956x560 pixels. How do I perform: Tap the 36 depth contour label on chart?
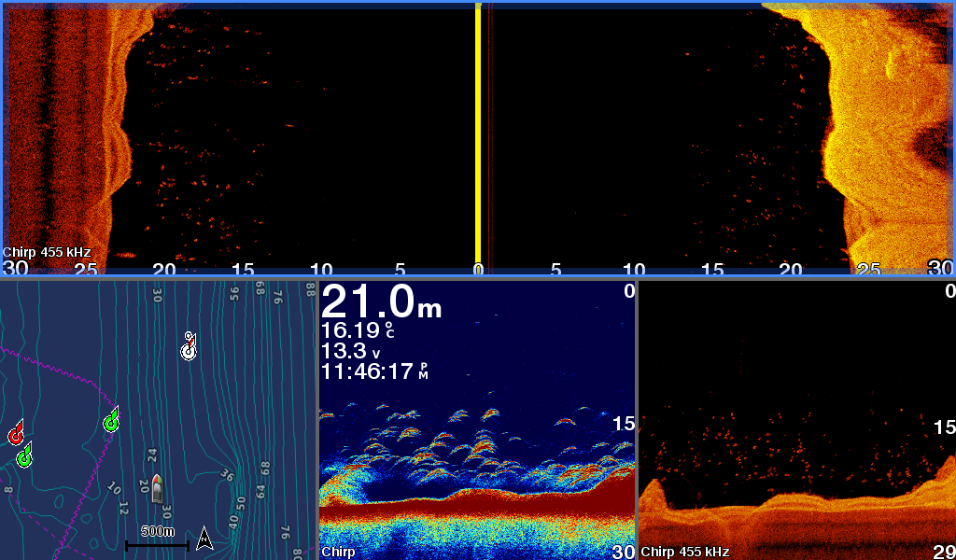226,476
